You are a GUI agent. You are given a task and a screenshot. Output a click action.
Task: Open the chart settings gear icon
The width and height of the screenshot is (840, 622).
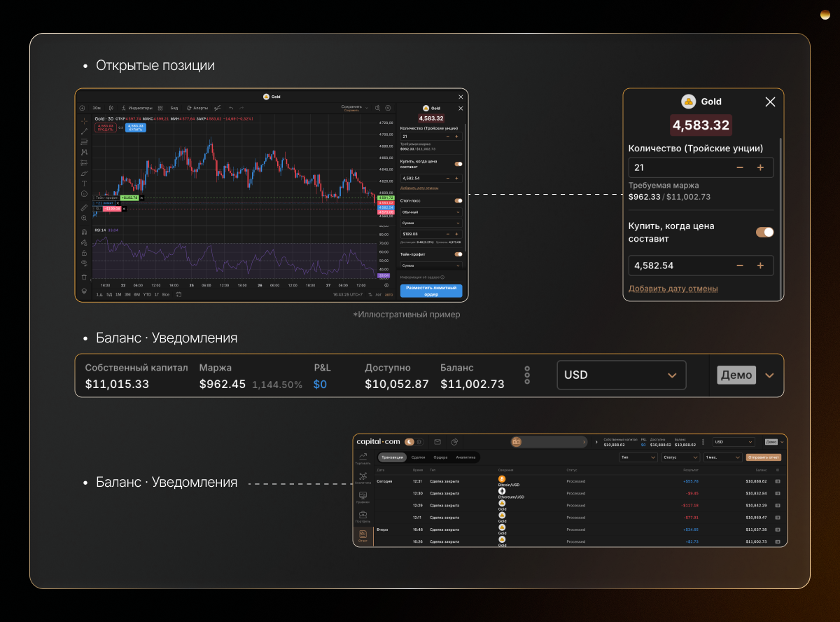tap(388, 108)
